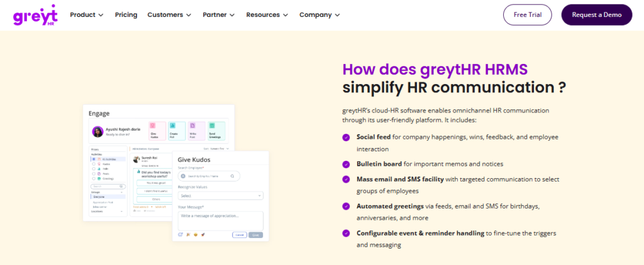Screen dimensions: 644x265
Task: Click the Your Message text area
Action: coord(221,220)
